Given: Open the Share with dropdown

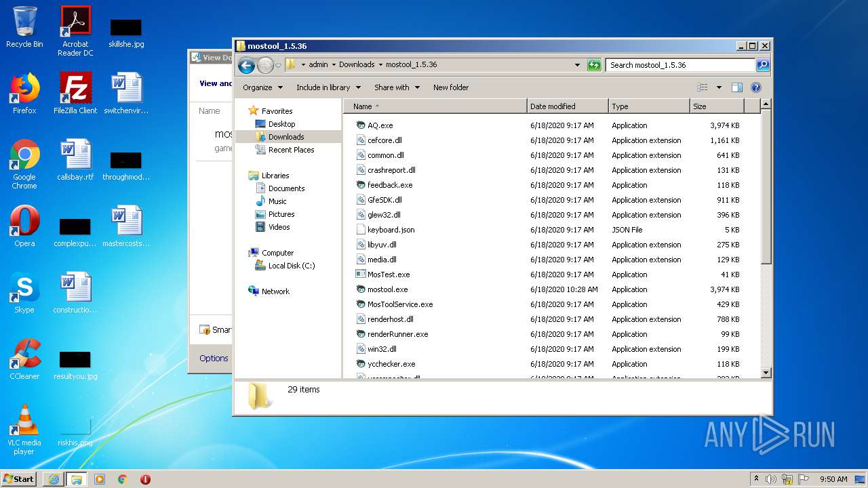Looking at the screenshot, I should (397, 87).
